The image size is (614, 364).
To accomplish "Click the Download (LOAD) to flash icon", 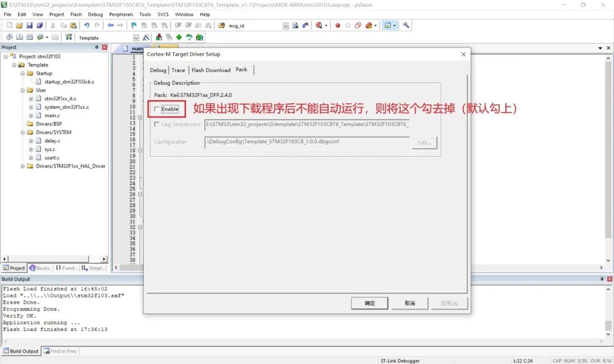I will [x=69, y=37].
